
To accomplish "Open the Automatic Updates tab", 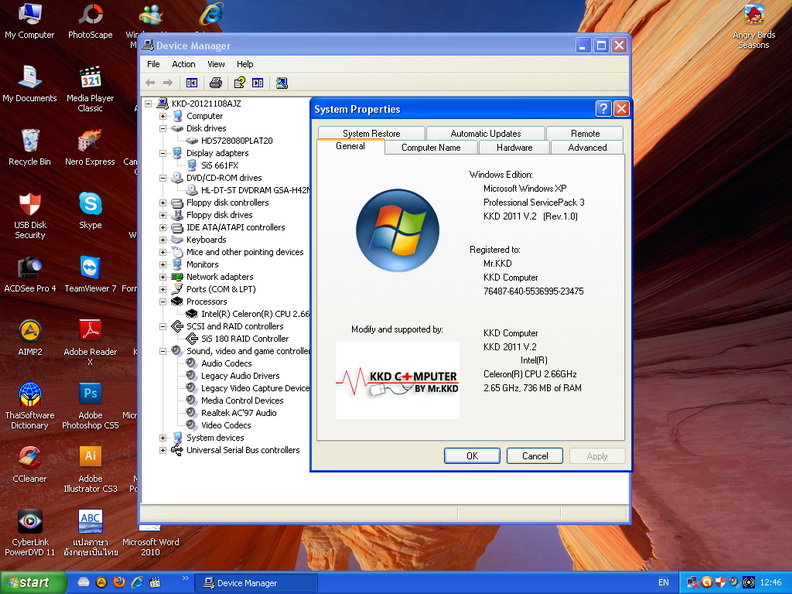I will coord(485,133).
